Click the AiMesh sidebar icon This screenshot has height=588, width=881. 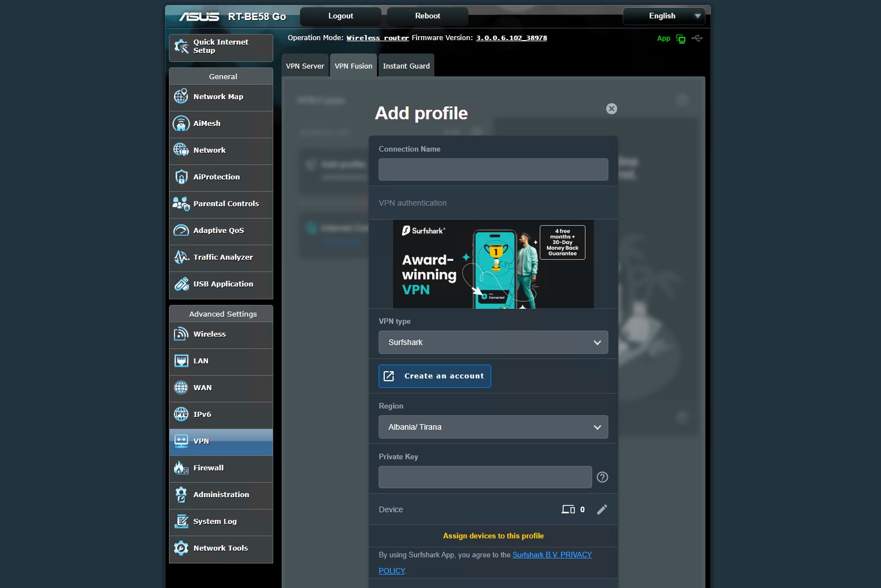(x=181, y=123)
